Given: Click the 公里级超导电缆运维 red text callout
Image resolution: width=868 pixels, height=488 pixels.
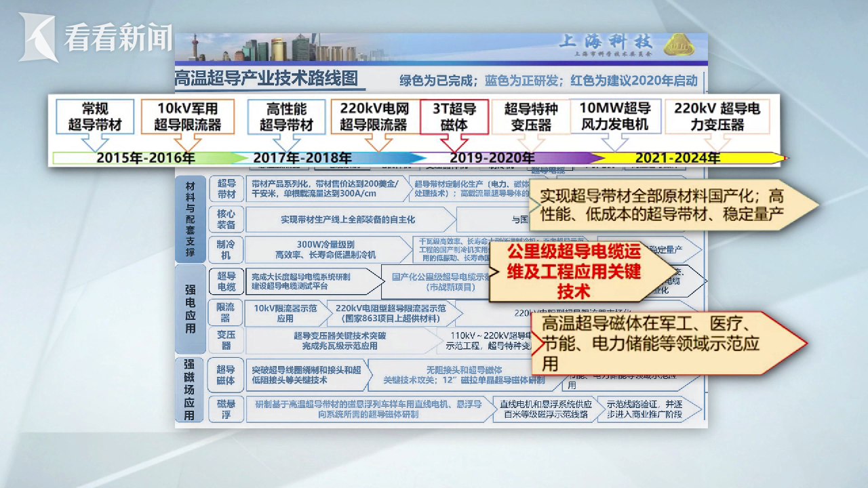Looking at the screenshot, I should coord(574,272).
